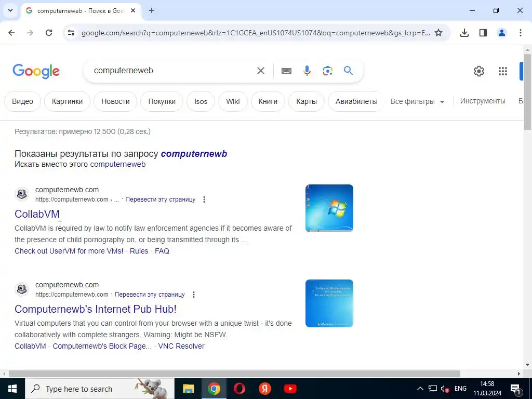Open more options for CollabVM result
Image resolution: width=532 pixels, height=399 pixels.
(x=204, y=199)
